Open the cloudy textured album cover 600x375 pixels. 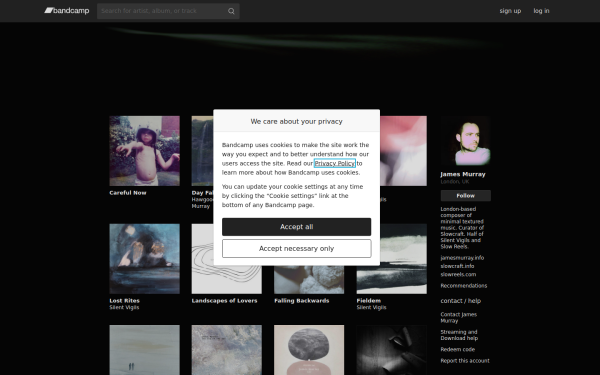pyautogui.click(x=227, y=350)
